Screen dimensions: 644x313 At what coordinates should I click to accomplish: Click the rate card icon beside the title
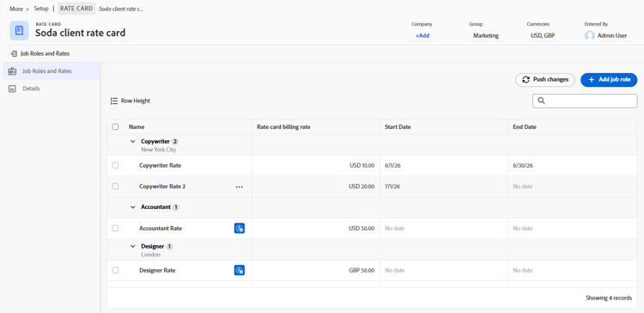[19, 30]
